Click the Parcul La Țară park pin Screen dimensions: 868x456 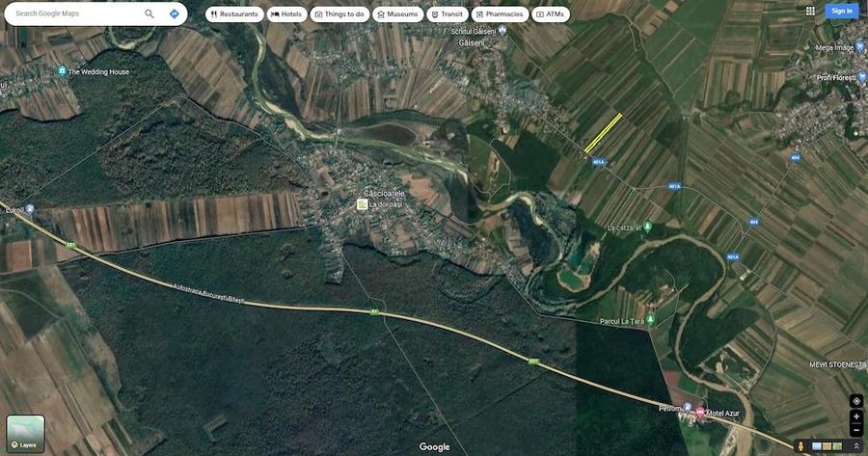point(650,319)
